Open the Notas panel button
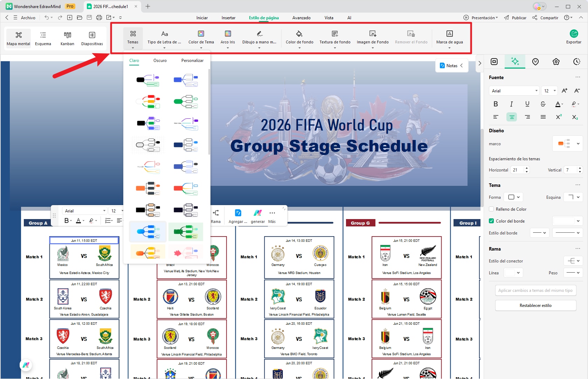Viewport: 588px width, 379px height. [x=451, y=65]
